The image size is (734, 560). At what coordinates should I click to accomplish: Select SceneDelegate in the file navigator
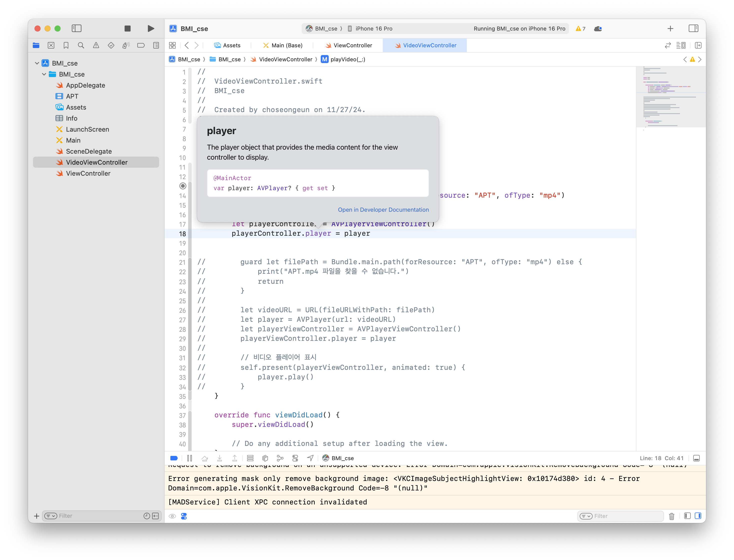89,151
